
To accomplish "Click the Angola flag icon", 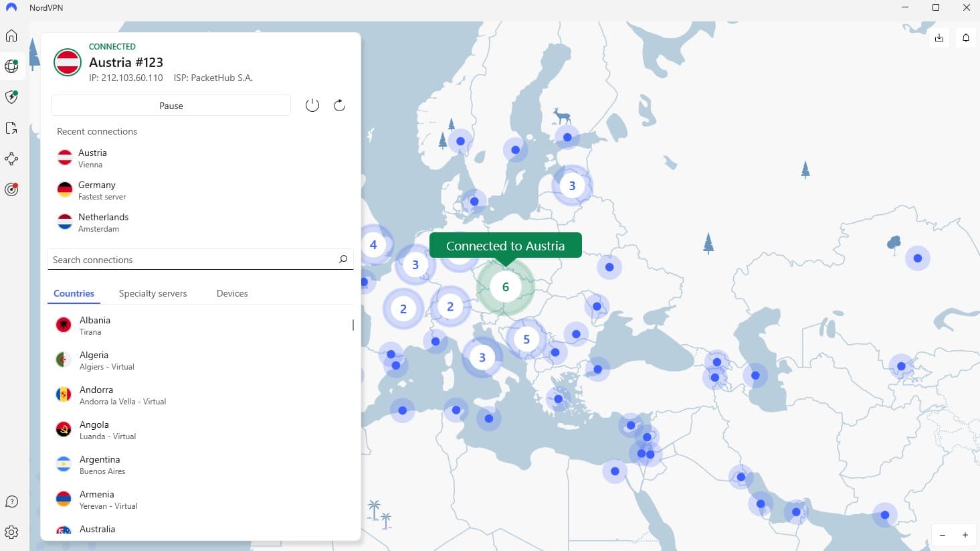I will pos(64,430).
